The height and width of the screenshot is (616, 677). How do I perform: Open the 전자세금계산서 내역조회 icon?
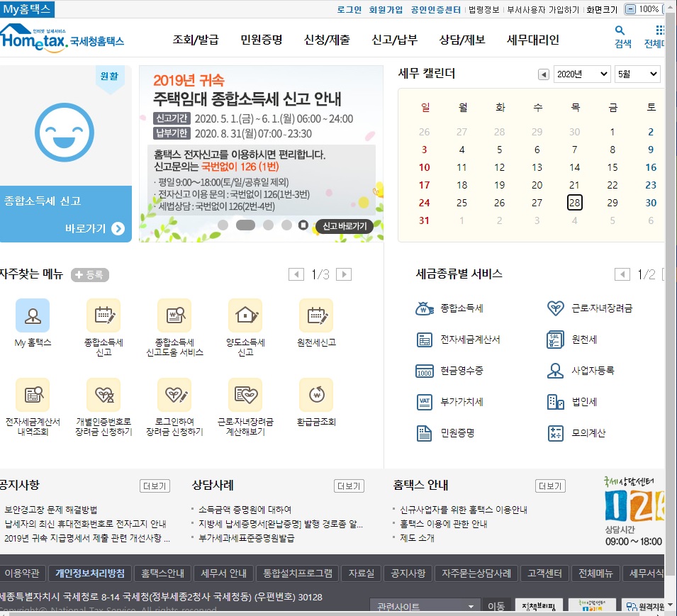pos(33,395)
